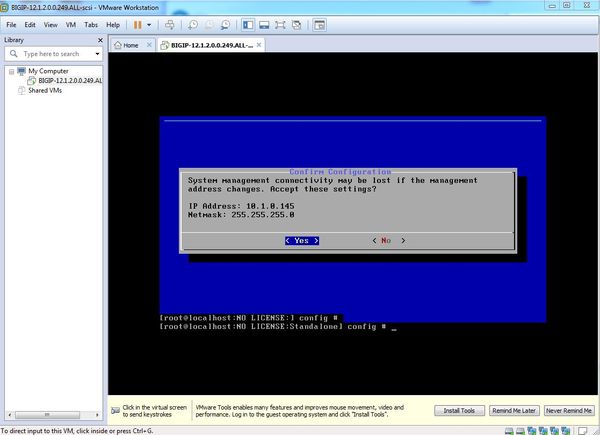Expand the library search options dropdown
The width and height of the screenshot is (600, 435).
coord(97,54)
